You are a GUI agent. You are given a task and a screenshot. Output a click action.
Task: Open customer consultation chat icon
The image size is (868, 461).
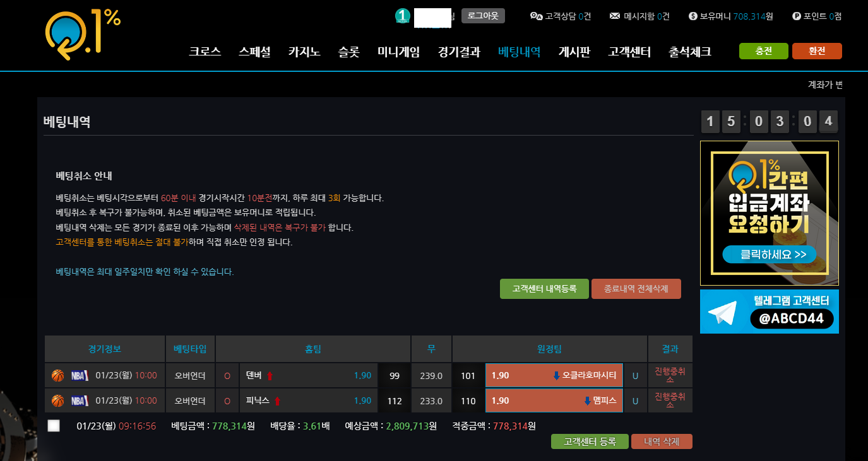(536, 16)
